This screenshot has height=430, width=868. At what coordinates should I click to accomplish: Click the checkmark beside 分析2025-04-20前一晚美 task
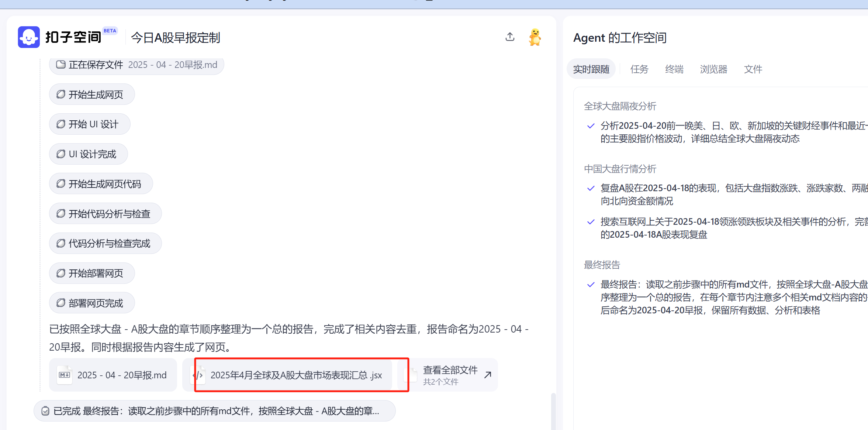tap(591, 126)
